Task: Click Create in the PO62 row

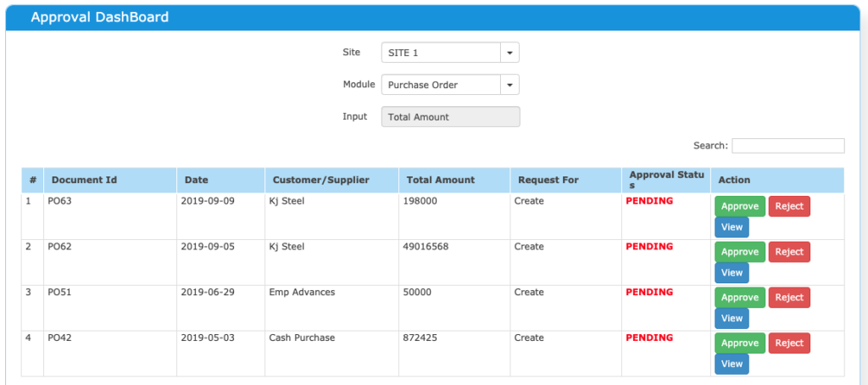Action: (x=529, y=247)
